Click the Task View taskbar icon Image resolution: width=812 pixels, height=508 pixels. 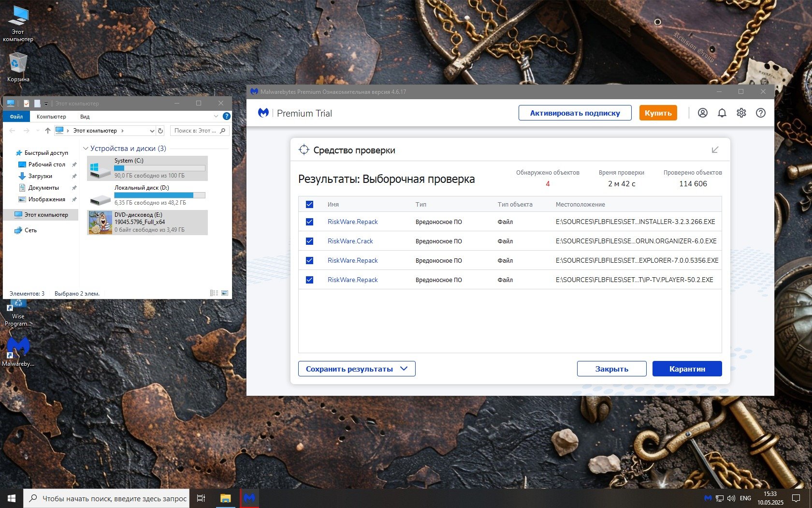[201, 498]
